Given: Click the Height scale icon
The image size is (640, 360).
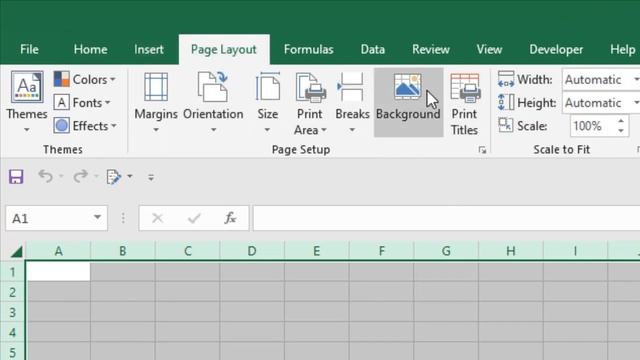Looking at the screenshot, I should coord(506,102).
